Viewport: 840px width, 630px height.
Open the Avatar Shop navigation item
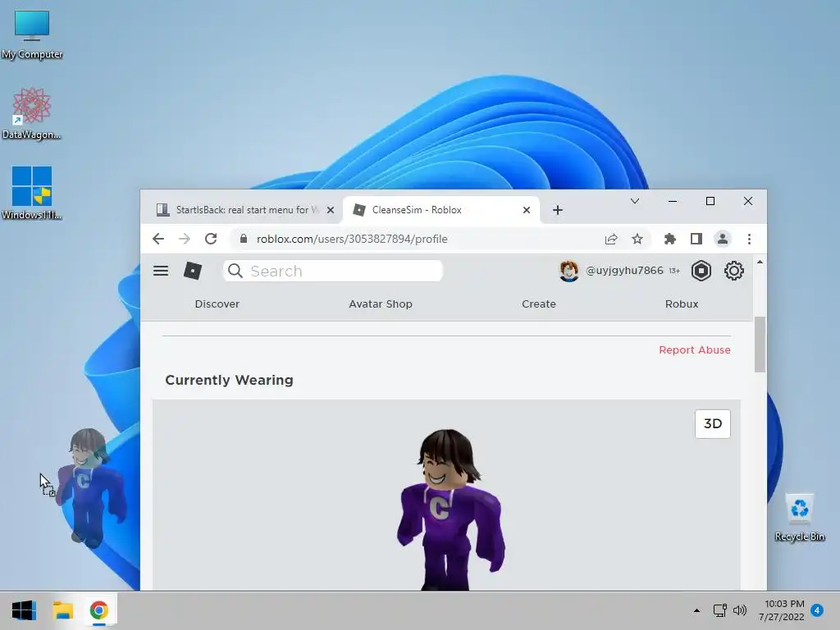[x=381, y=304]
